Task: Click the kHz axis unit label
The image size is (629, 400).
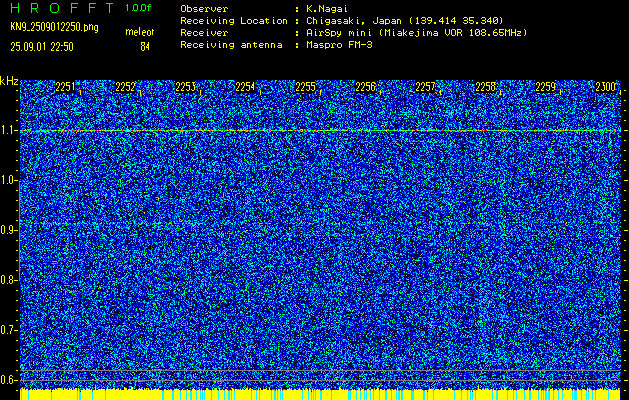Action: [x=9, y=81]
